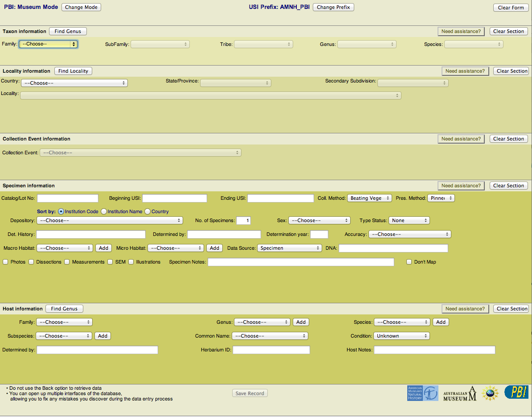
Task: Click the Australian Museum logo
Action: tap(459, 393)
